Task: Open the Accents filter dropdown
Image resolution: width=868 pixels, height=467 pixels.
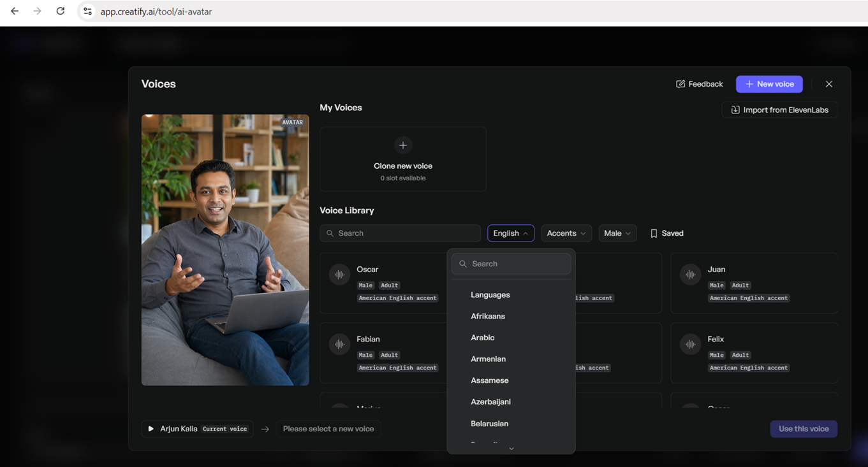Action: [x=566, y=233]
